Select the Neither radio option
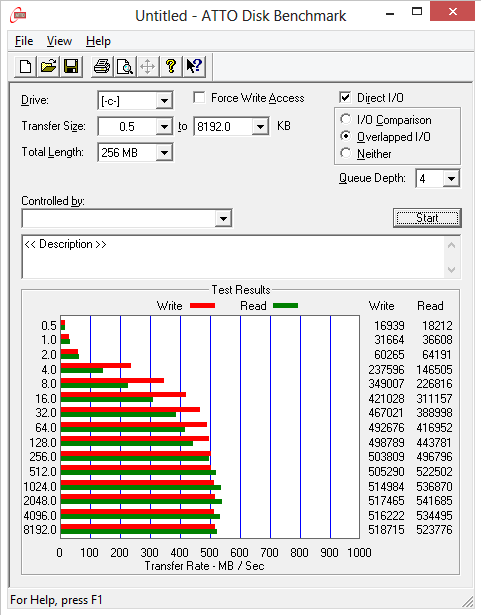The image size is (481, 615). click(345, 153)
